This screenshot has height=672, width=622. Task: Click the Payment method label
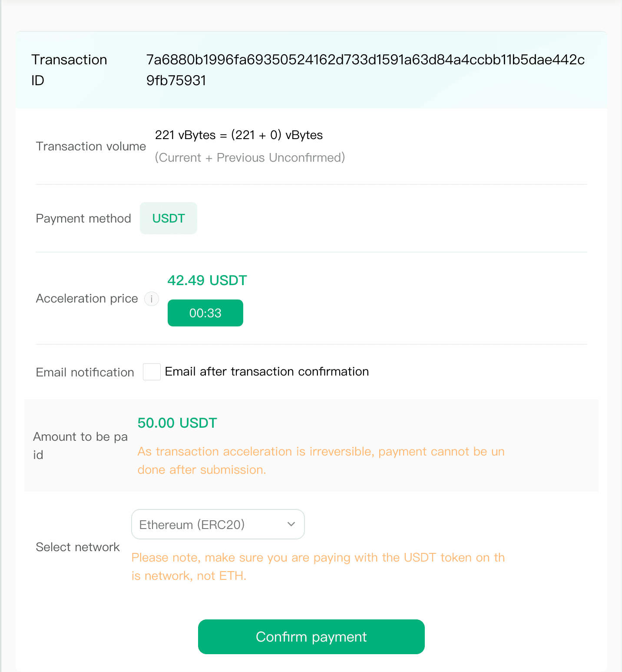coord(83,219)
